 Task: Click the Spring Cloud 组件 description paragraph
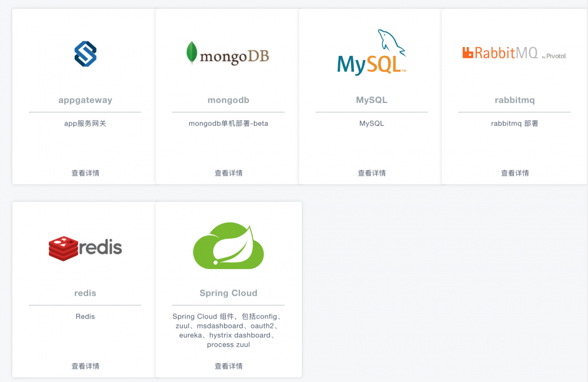coord(228,330)
